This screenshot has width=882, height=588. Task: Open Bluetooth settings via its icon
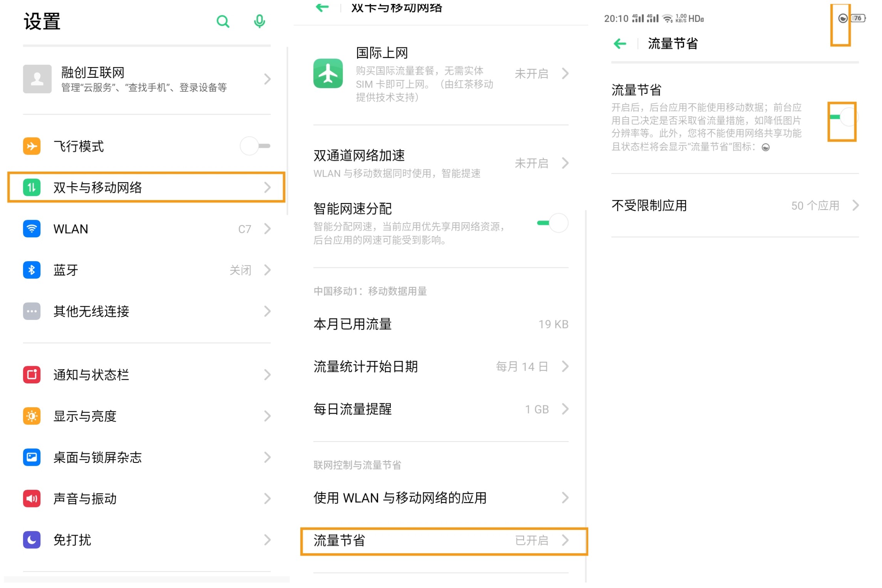32,270
